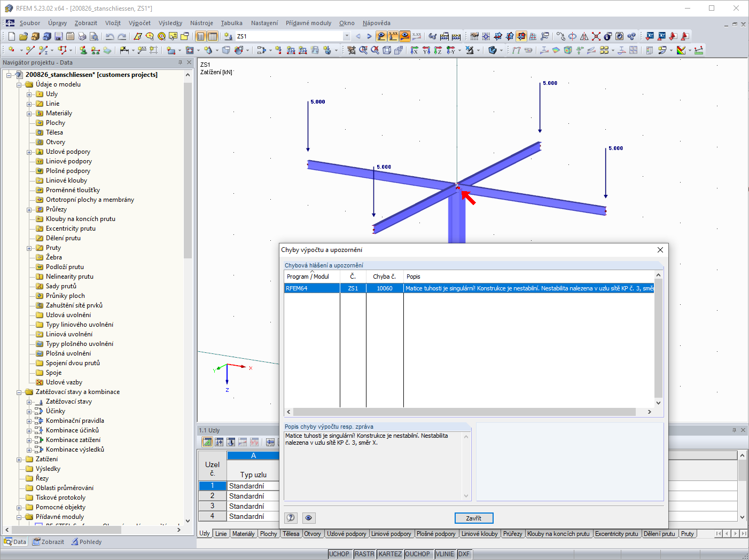
Task: Redo the last undone action
Action: [122, 36]
